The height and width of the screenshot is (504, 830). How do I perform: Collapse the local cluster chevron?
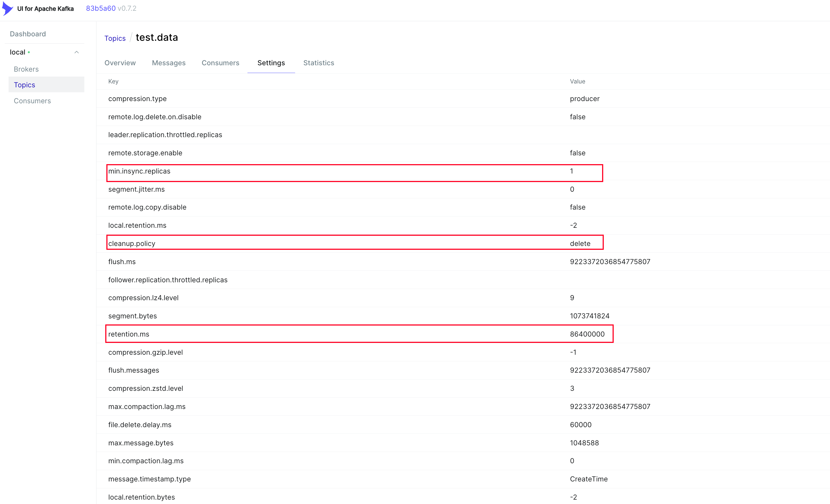click(76, 52)
